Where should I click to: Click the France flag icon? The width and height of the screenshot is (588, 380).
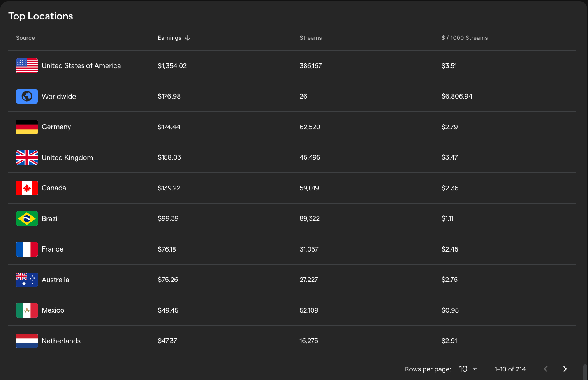[x=27, y=249]
